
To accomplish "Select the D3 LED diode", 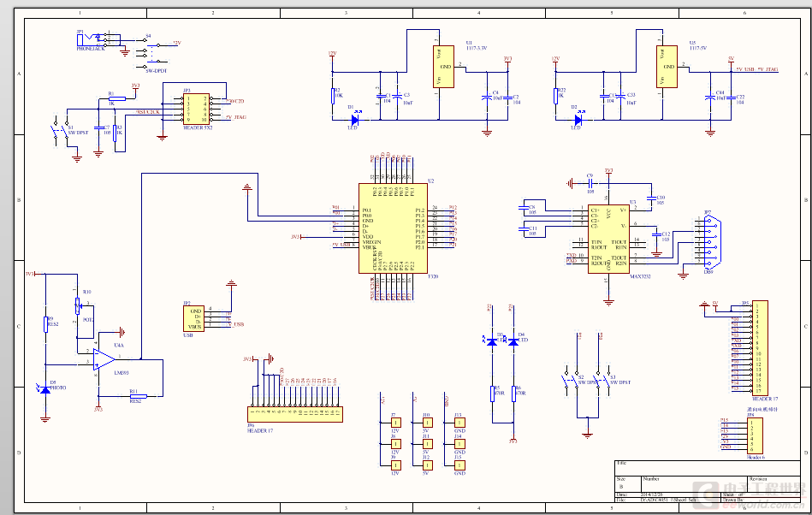I will pos(492,341).
